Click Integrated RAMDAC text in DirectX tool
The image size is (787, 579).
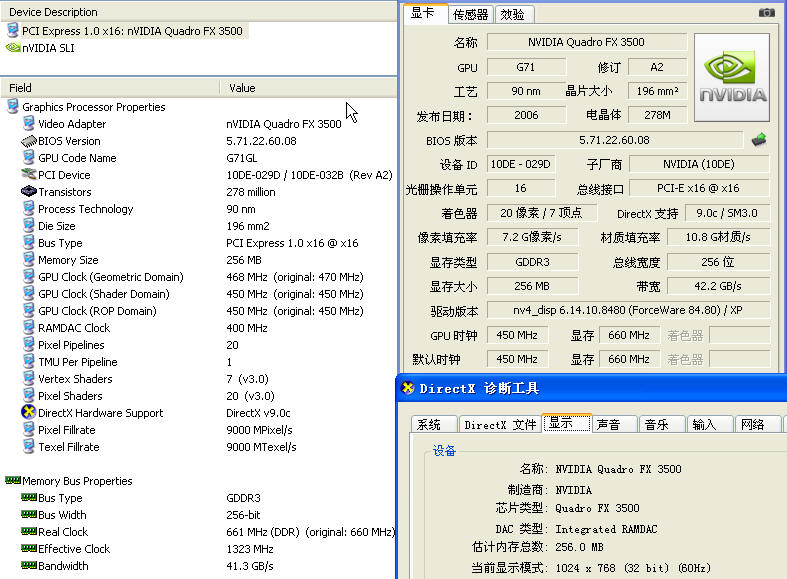(606, 529)
